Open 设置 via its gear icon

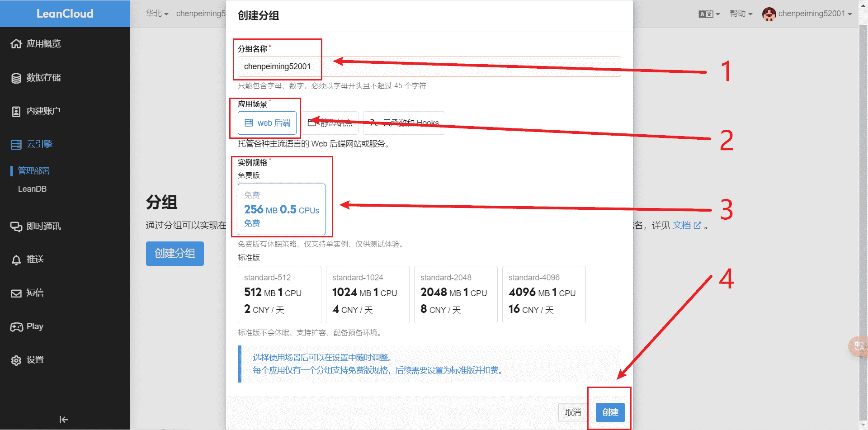point(16,360)
